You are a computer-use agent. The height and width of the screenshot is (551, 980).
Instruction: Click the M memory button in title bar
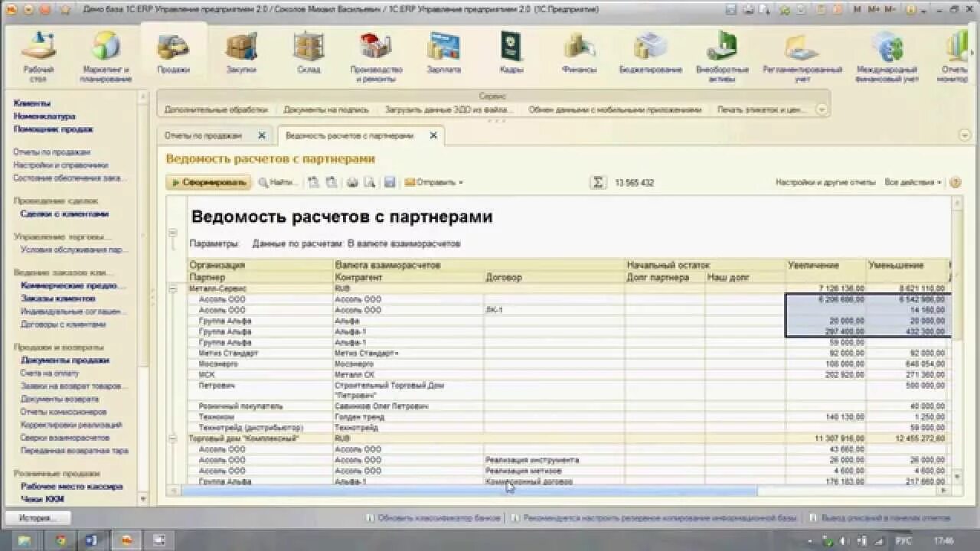click(x=857, y=9)
